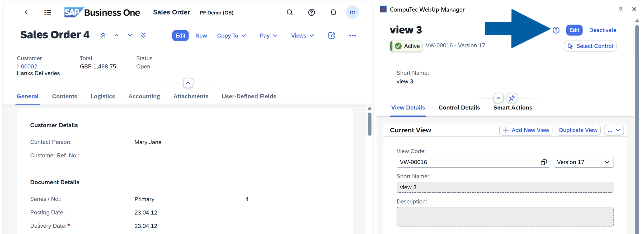644x234 pixels.
Task: Click 'Hanks Deliveries' customer name
Action: coord(38,73)
